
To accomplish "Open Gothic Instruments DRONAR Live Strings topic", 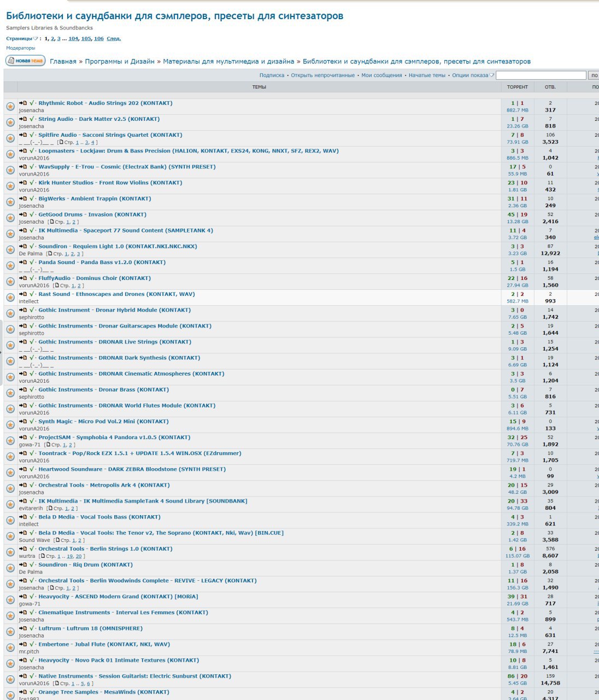I will [115, 342].
